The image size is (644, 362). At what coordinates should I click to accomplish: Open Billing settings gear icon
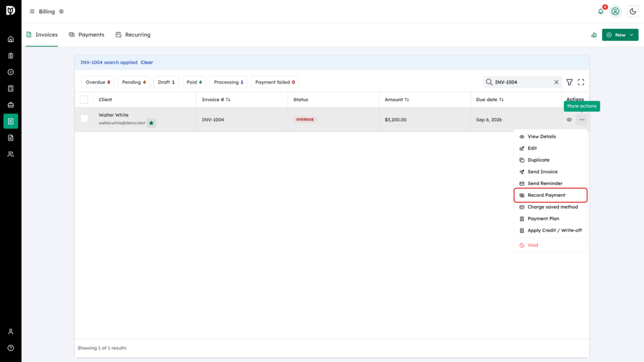[x=62, y=11]
